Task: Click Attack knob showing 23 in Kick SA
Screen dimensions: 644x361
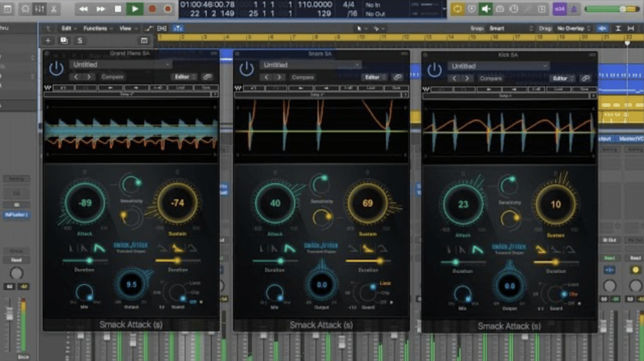Action: 463,205
